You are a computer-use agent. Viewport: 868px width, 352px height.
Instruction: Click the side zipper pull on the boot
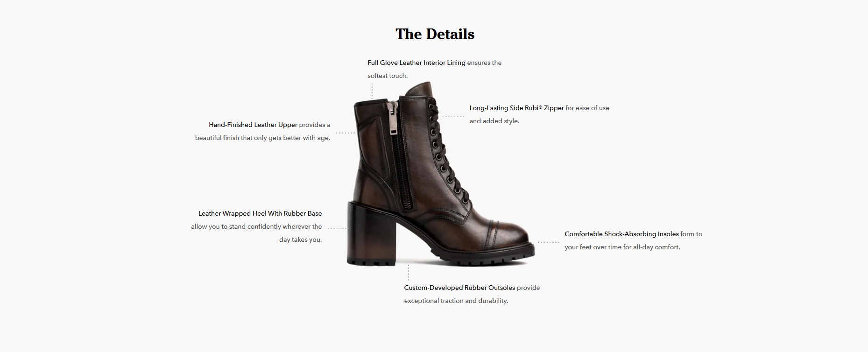[393, 118]
